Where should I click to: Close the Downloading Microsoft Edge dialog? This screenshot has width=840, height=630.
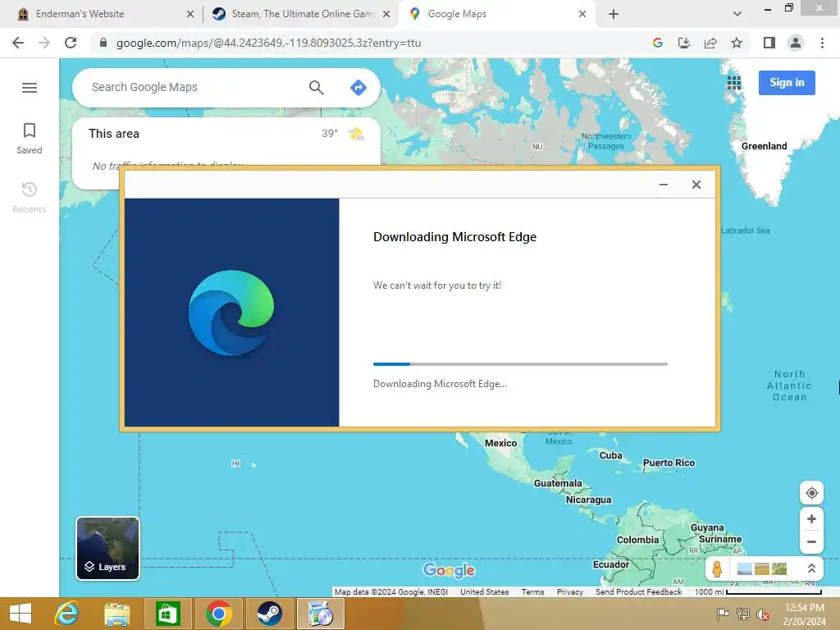tap(696, 185)
